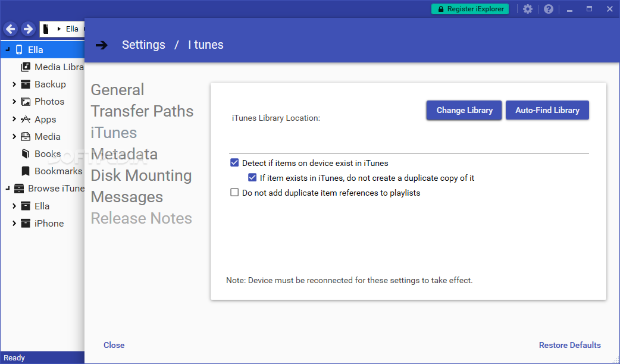Go forward with the right arrow button
The height and width of the screenshot is (364, 620).
coord(28,29)
